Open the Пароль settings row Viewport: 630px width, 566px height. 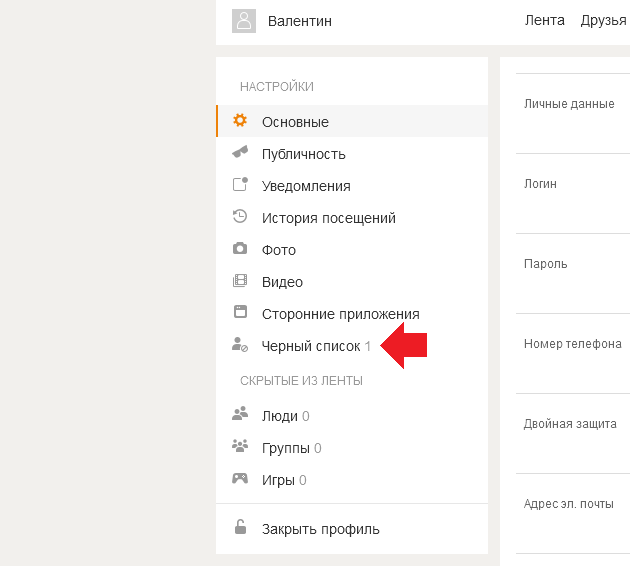click(573, 273)
